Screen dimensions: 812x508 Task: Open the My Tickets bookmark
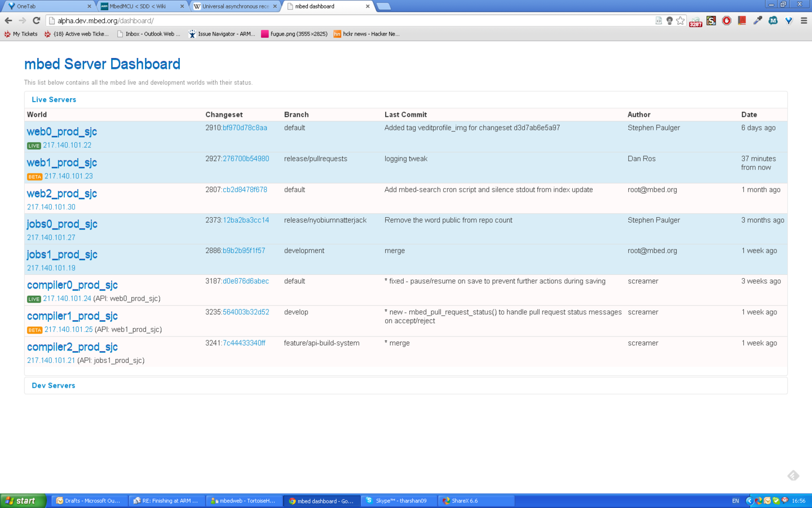click(x=21, y=34)
